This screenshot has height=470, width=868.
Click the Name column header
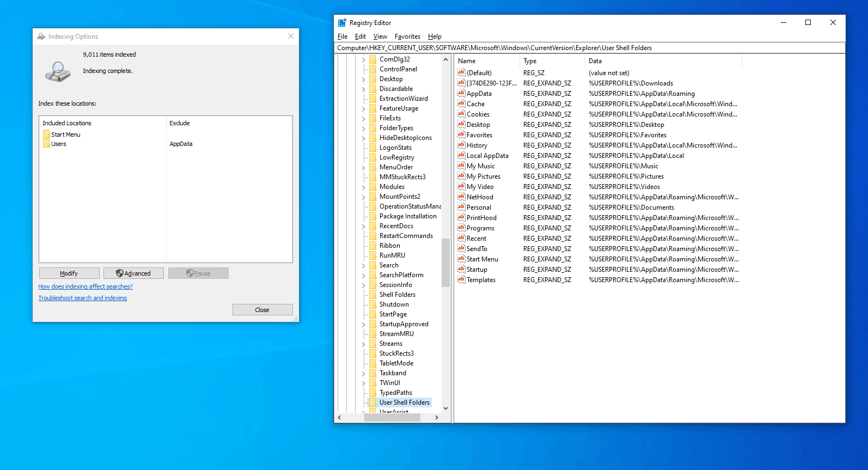(487, 61)
